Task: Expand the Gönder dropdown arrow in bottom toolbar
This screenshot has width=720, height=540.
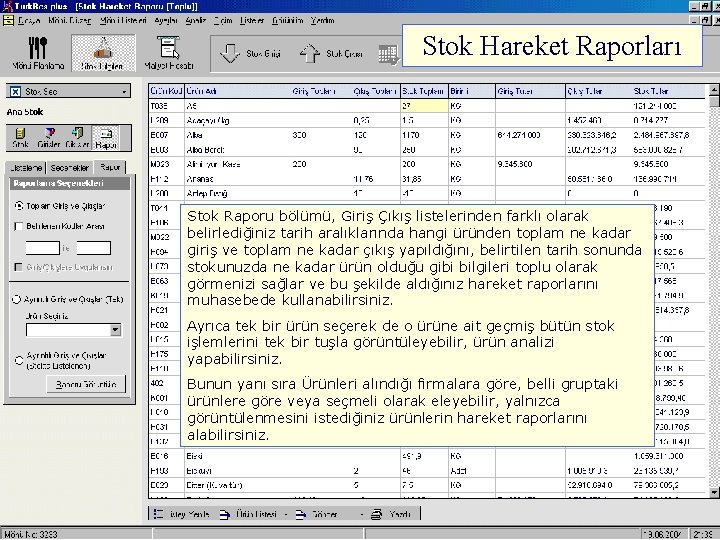Action: click(x=362, y=515)
